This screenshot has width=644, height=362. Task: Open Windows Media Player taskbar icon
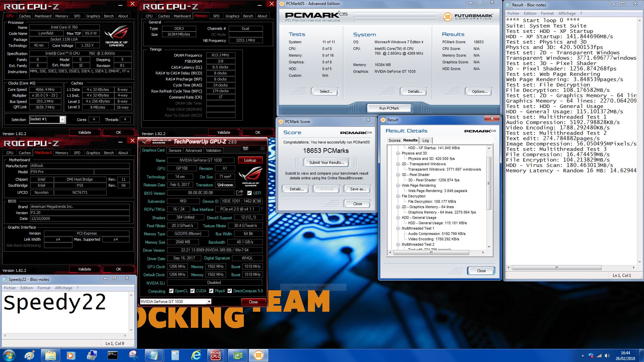point(71,355)
